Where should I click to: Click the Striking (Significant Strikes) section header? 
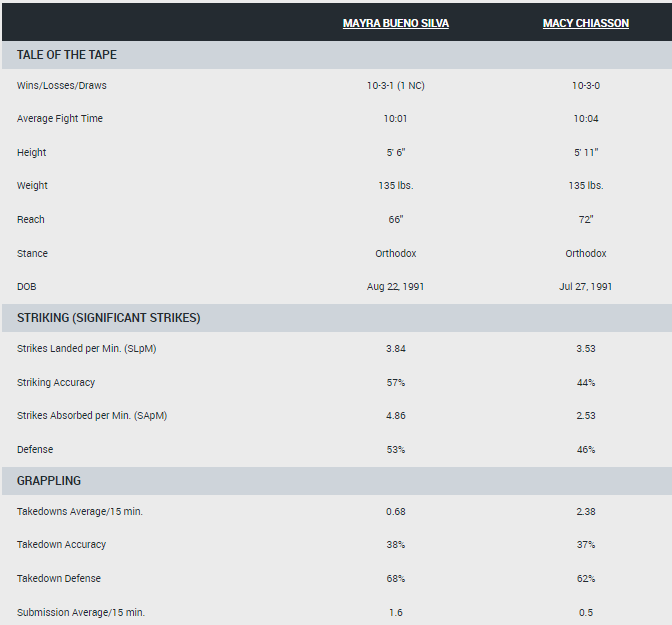tap(109, 318)
